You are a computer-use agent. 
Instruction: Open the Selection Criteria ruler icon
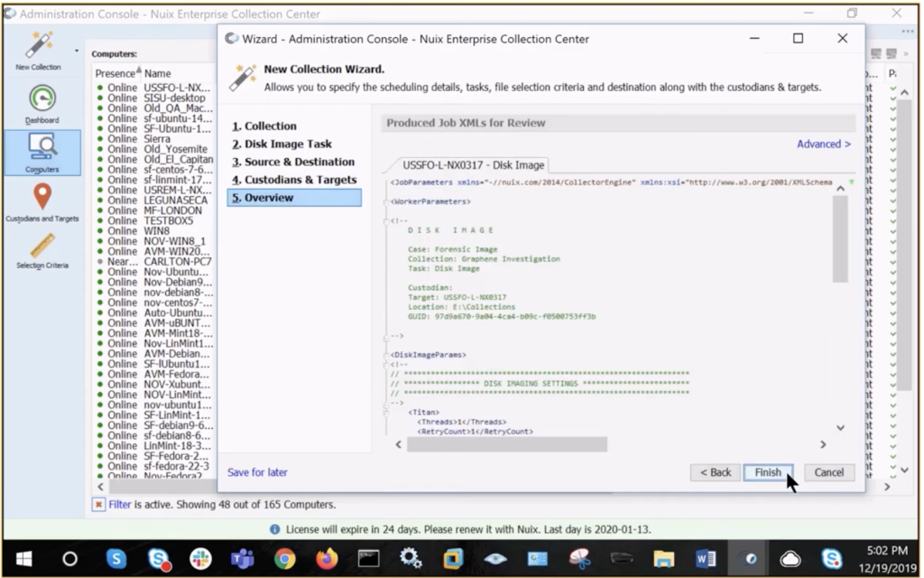click(x=42, y=246)
